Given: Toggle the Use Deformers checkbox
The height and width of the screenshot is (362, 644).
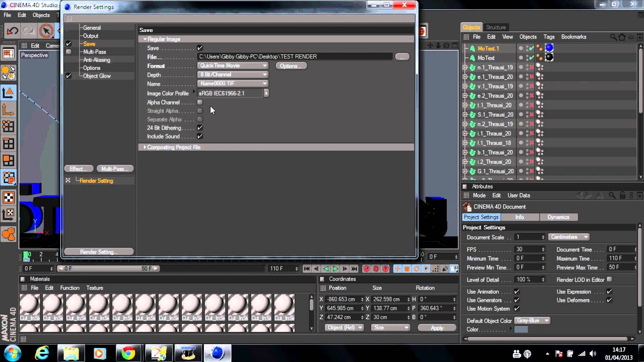Looking at the screenshot, I should point(609,300).
